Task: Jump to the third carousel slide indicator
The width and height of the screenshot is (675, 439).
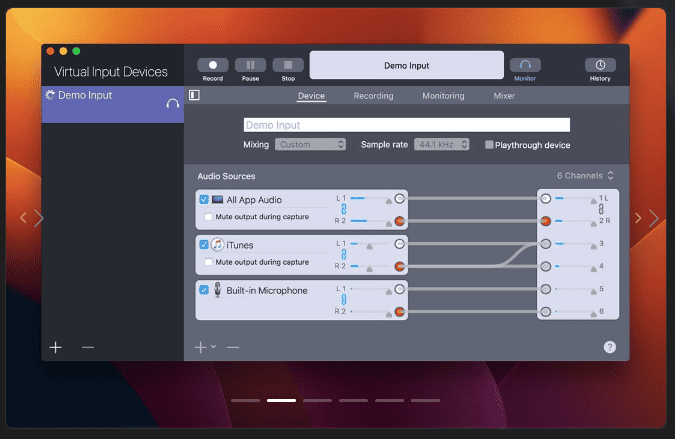Action: pos(317,400)
